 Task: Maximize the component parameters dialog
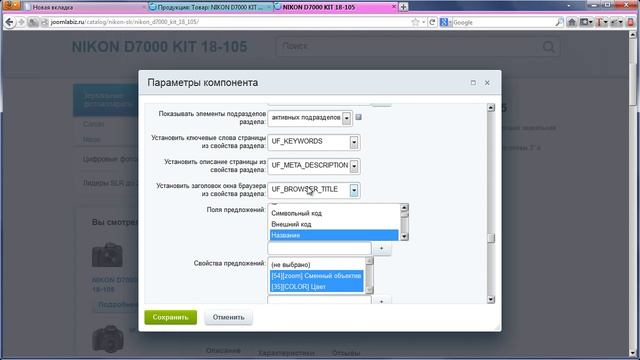click(473, 82)
